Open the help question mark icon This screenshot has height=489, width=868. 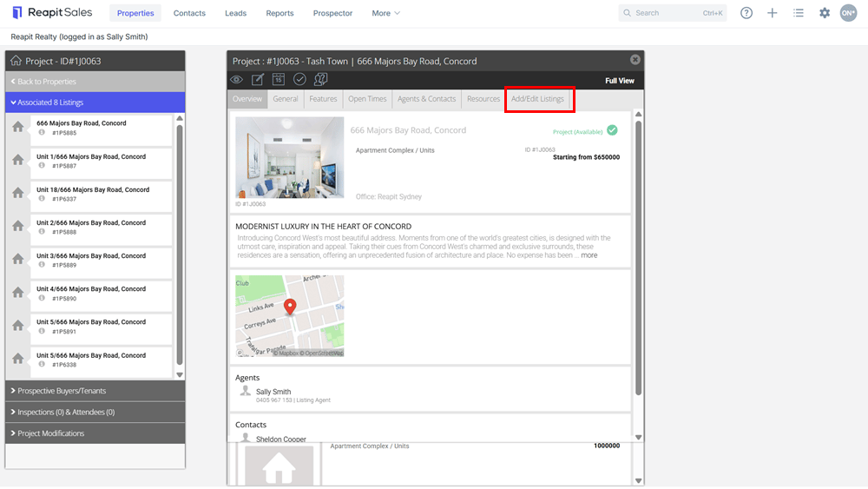(746, 13)
